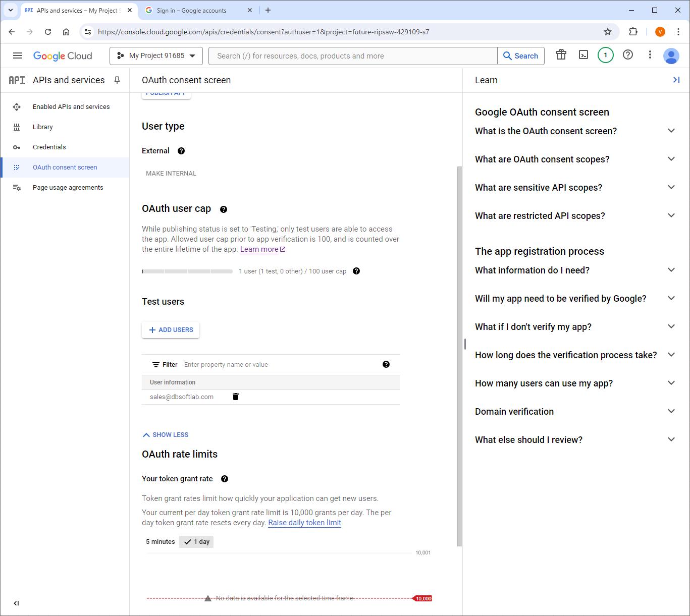Open Chrome profile V avatar
This screenshot has height=616, width=690.
tap(660, 32)
